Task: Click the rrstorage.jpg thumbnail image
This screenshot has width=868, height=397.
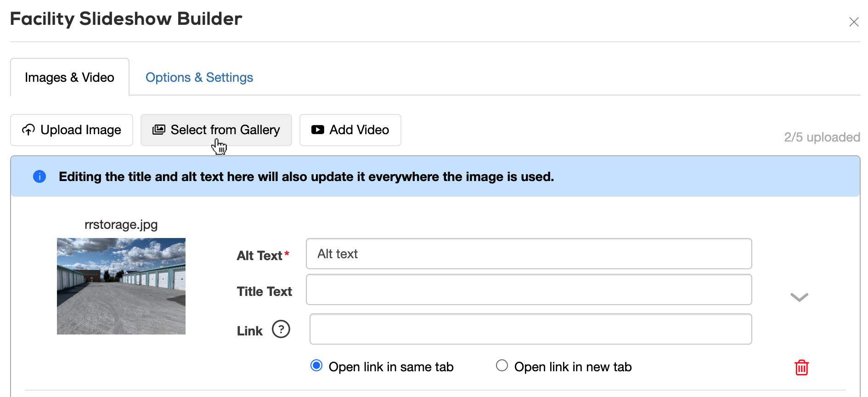Action: tap(121, 286)
